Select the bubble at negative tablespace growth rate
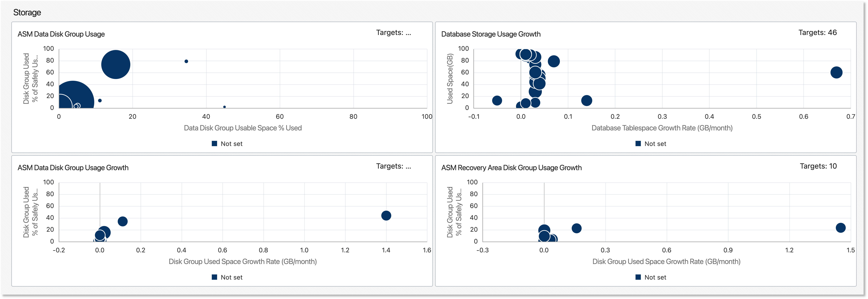Viewport: 868px width, 299px height. pos(497,100)
